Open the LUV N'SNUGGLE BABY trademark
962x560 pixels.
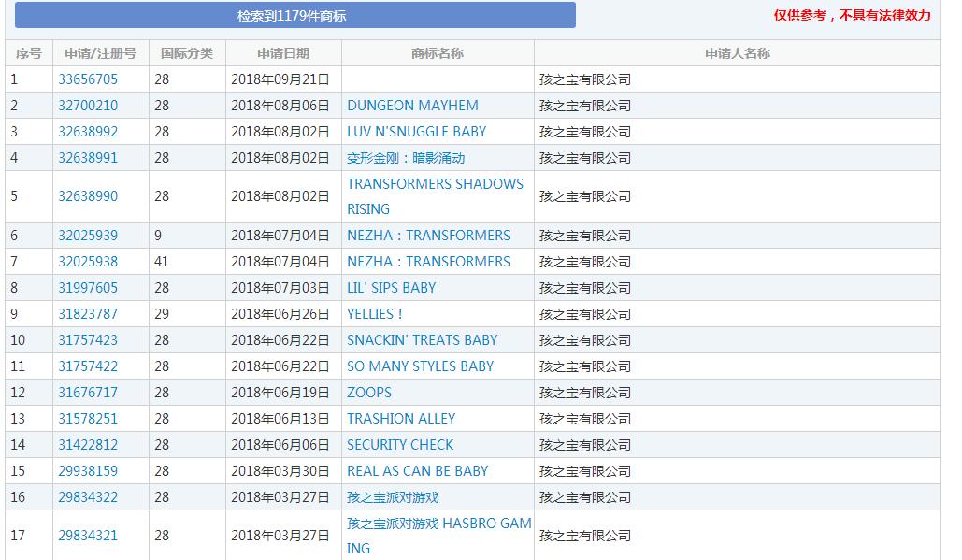tap(417, 132)
